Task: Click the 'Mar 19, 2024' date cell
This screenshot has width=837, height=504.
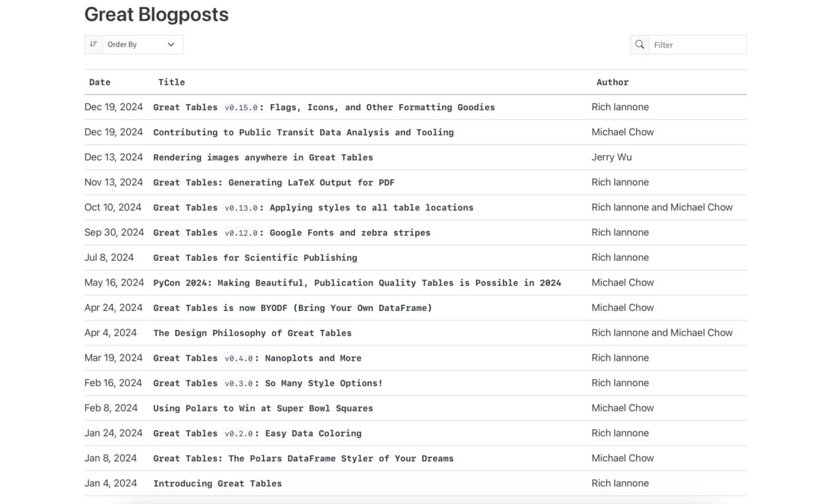Action: pyautogui.click(x=113, y=358)
